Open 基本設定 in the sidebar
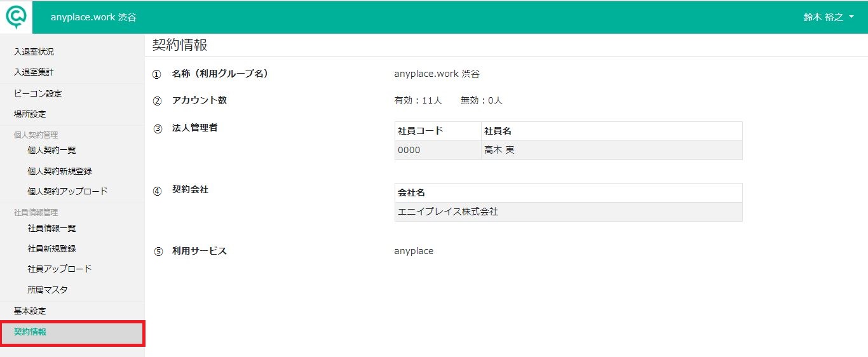 click(x=30, y=311)
